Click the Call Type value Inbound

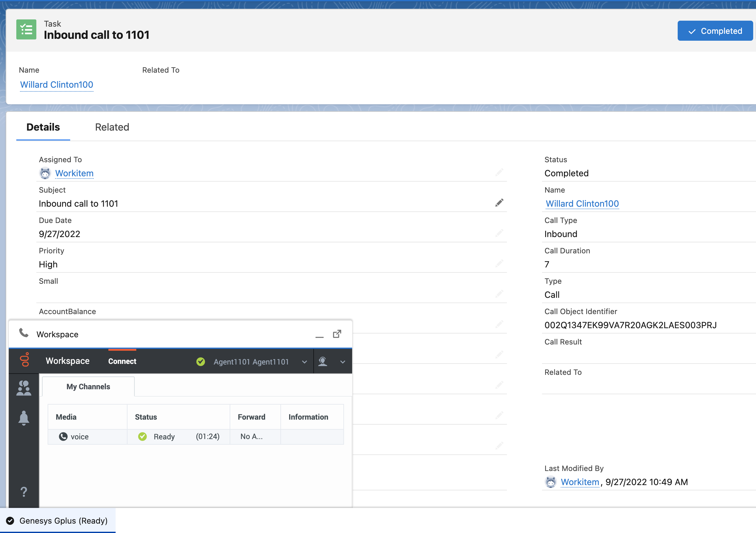point(561,234)
